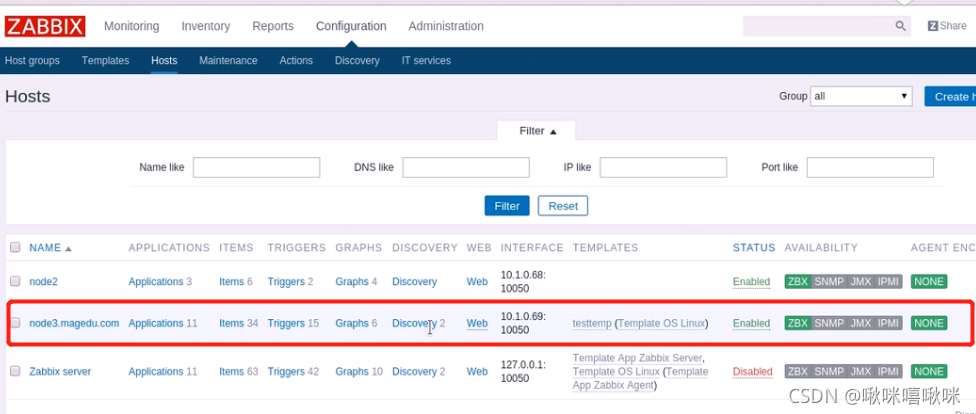Click SNMP badge for node3.magedu.com
This screenshot has width=976, height=414.
click(x=829, y=323)
